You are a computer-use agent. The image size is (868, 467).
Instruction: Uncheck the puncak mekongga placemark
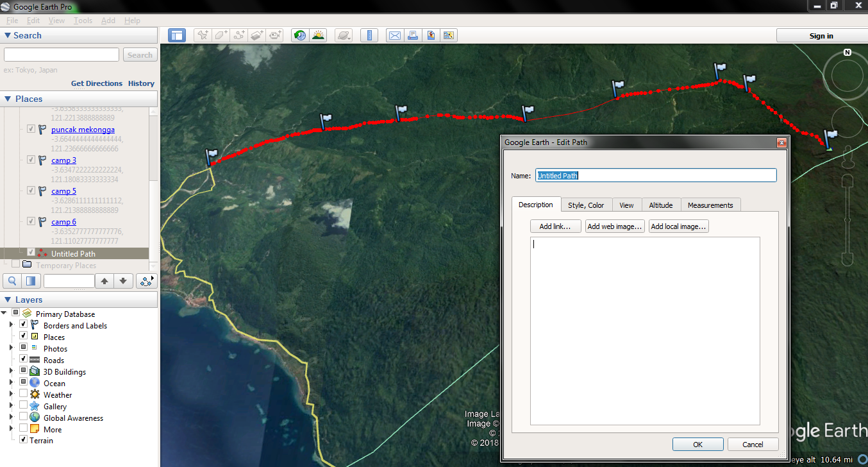tap(31, 129)
